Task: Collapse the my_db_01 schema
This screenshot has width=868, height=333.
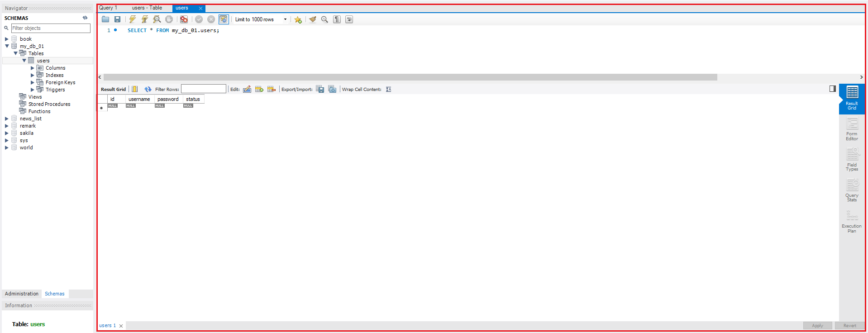Action: point(7,46)
